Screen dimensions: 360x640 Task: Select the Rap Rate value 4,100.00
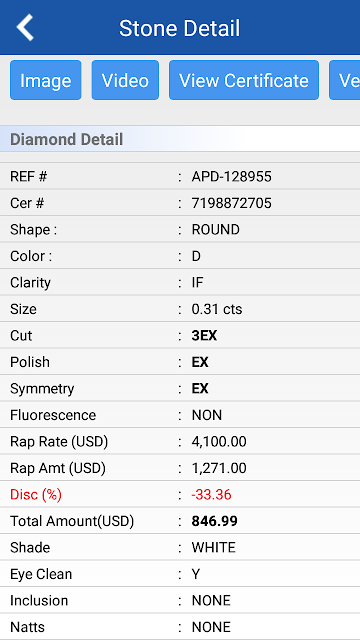(219, 442)
